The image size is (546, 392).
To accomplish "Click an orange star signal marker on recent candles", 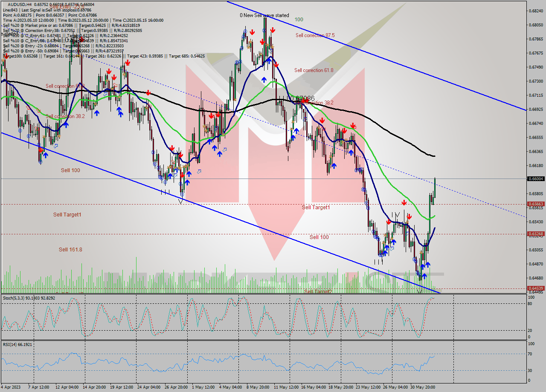I will pos(421,253).
